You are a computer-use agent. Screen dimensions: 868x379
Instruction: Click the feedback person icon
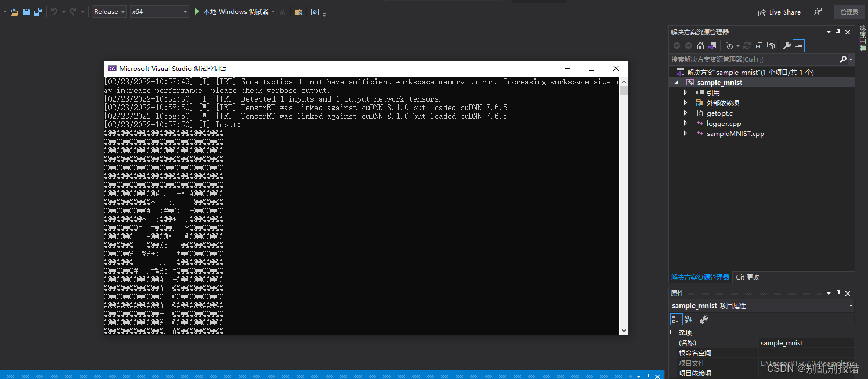pos(818,12)
